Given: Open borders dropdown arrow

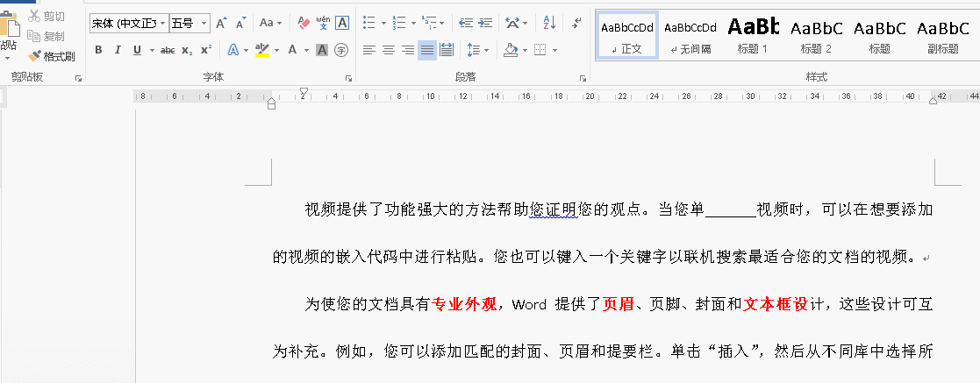Looking at the screenshot, I should point(554,50).
